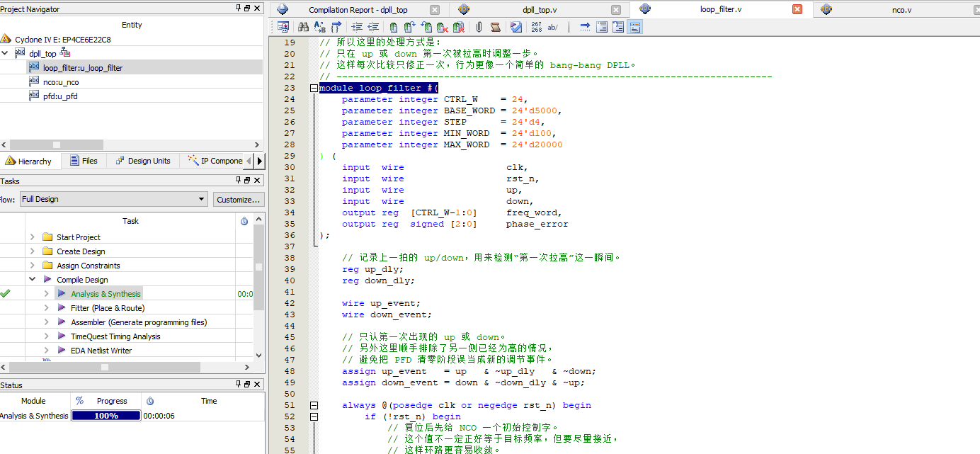The image size is (980, 454).
Task: Click the Project Navigator horizontal scrollbar thumb
Action: 57,144
